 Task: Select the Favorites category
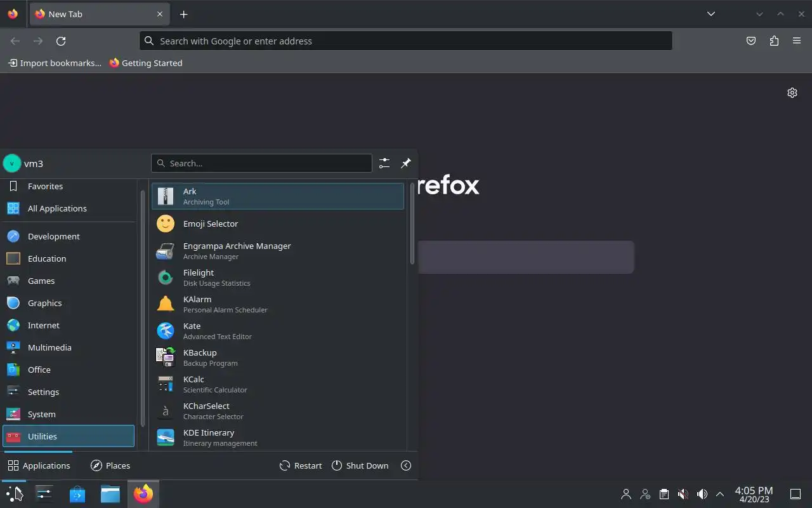pyautogui.click(x=69, y=186)
